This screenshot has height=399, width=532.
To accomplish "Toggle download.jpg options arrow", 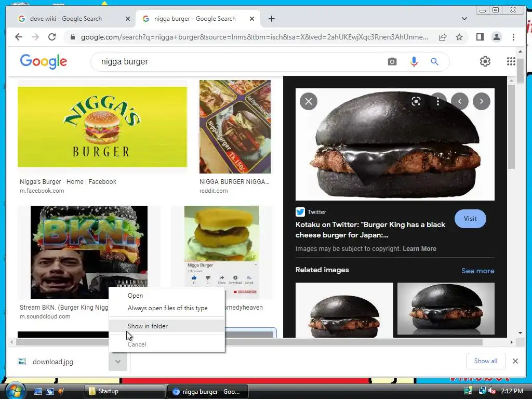I will [x=118, y=362].
